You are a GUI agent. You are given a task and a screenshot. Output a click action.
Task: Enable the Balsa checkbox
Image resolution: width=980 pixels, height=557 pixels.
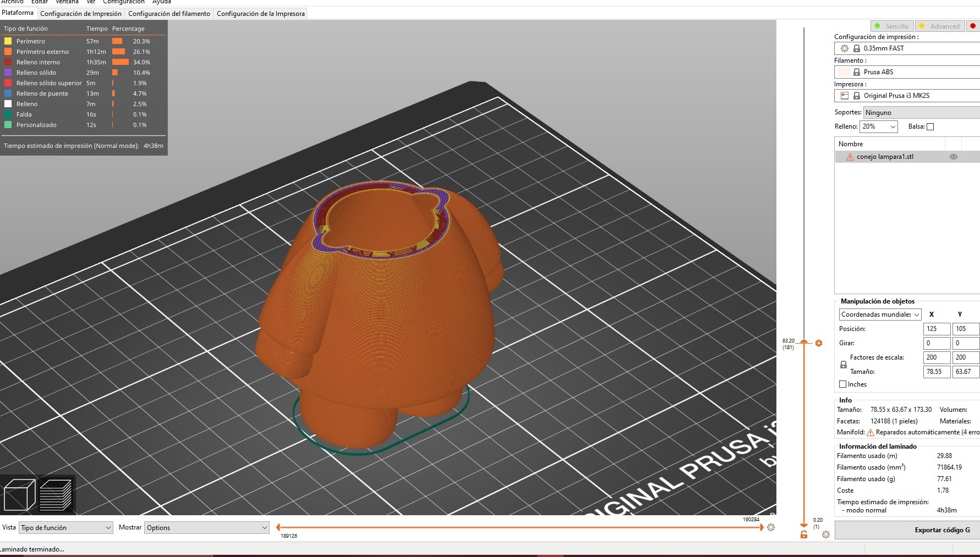pos(930,126)
